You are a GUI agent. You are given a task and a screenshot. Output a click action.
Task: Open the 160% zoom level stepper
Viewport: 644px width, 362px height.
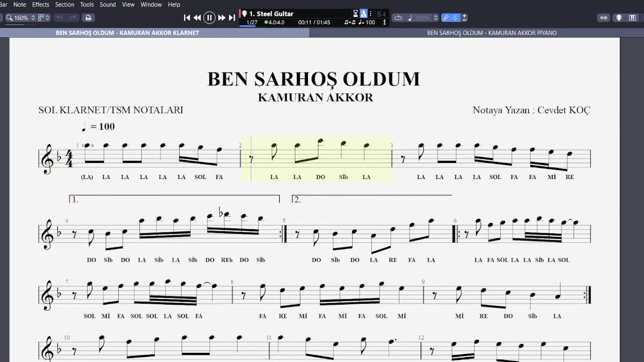tap(33, 18)
